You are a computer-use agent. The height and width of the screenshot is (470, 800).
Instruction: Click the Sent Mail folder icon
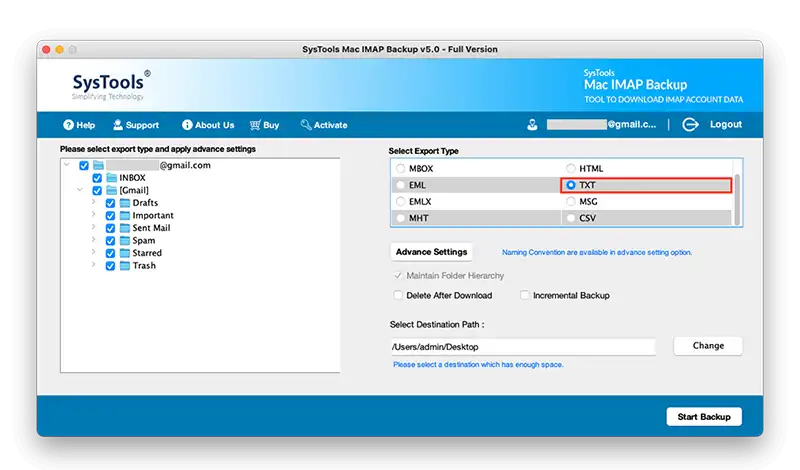[x=125, y=228]
